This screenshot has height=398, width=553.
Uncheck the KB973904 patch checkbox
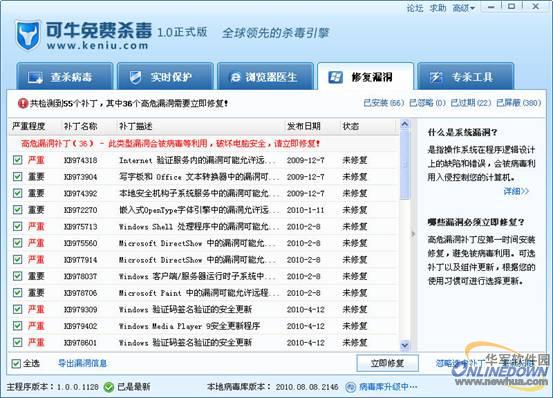(17, 177)
